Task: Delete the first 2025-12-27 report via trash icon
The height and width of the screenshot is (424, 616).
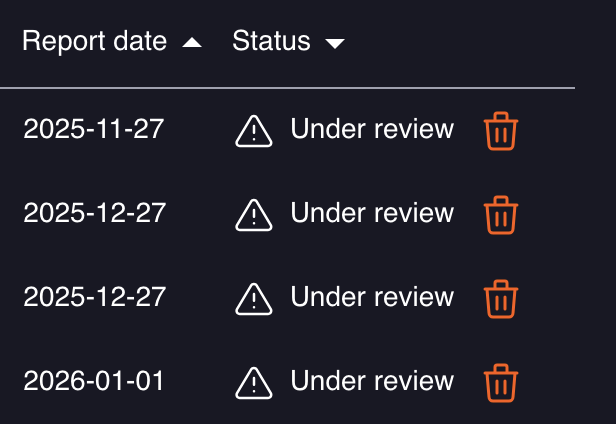Action: [x=500, y=215]
